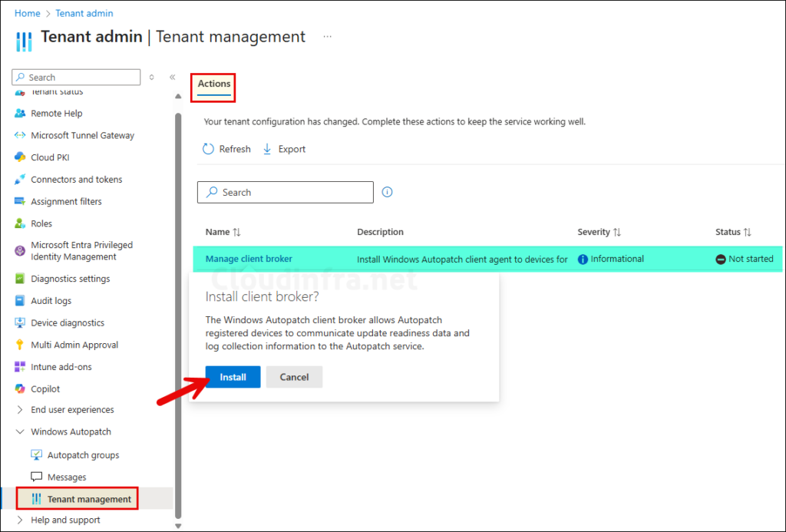
Task: Select the Microsoft Tunnel Gateway icon
Action: [x=20, y=136]
